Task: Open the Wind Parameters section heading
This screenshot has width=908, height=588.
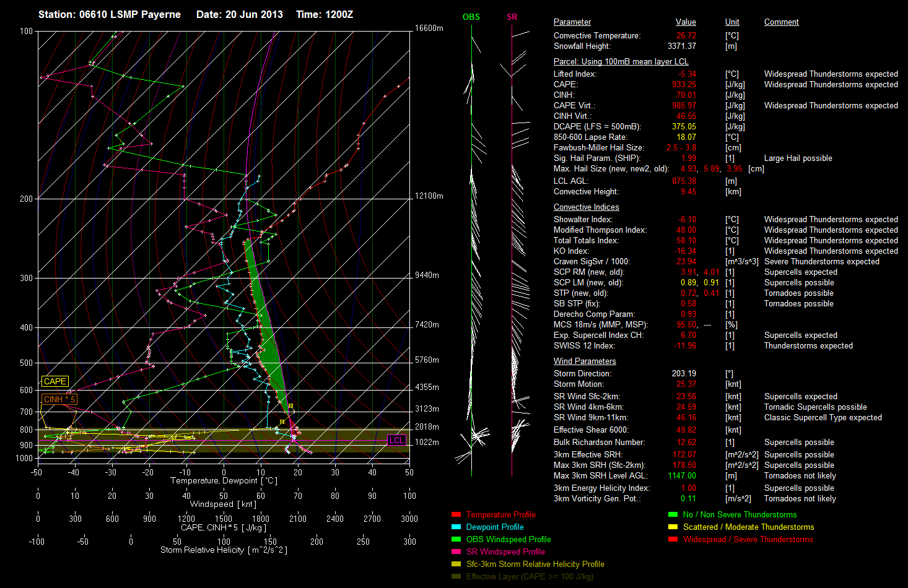Action: pos(585,361)
